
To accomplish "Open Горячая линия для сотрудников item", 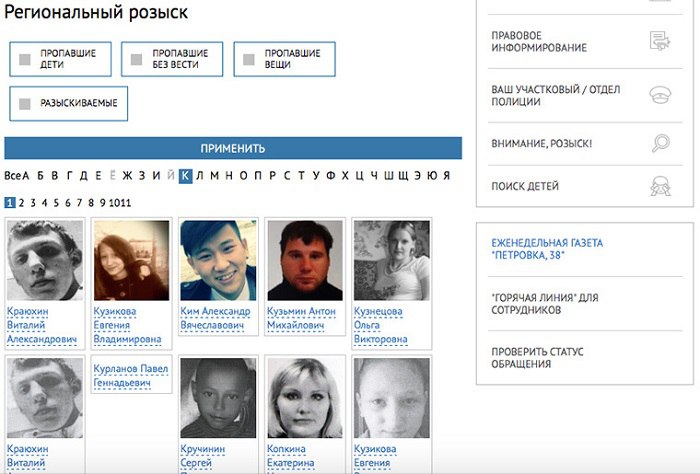I will pyautogui.click(x=545, y=304).
